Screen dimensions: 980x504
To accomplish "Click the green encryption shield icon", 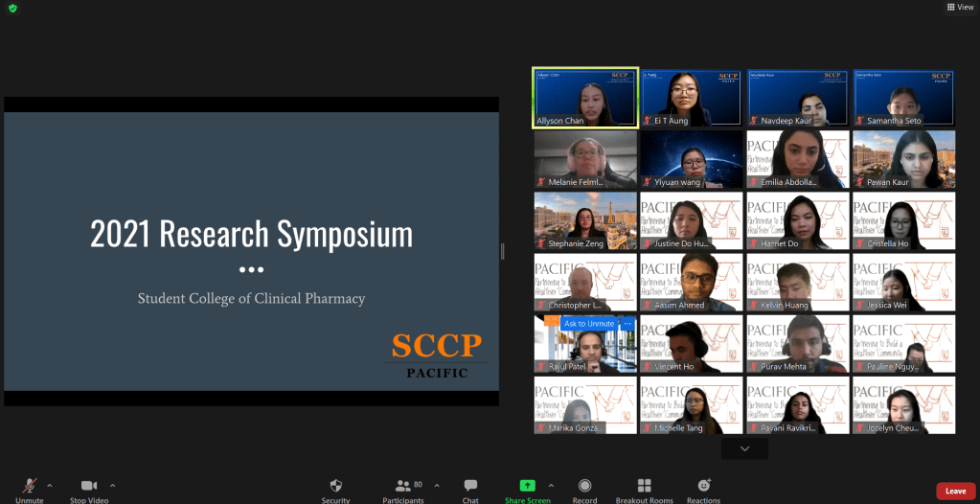I will (12, 8).
